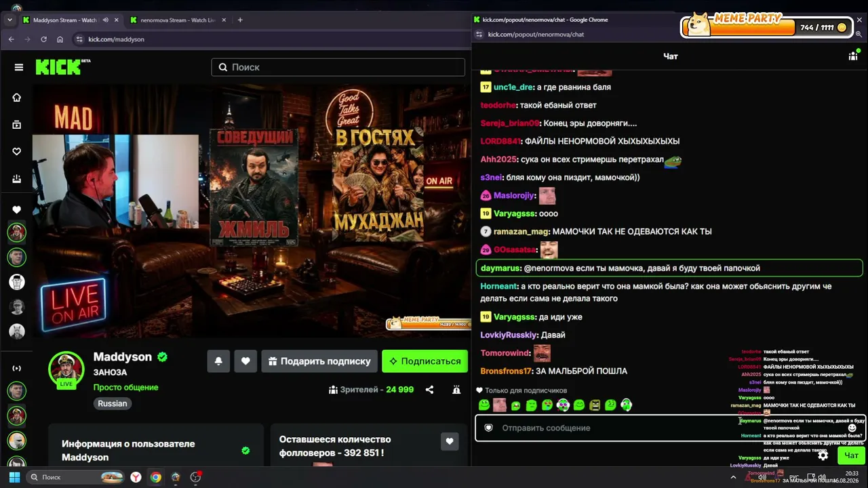The height and width of the screenshot is (488, 868).
Task: Reload the kick.com/maddyson page
Action: (x=43, y=39)
